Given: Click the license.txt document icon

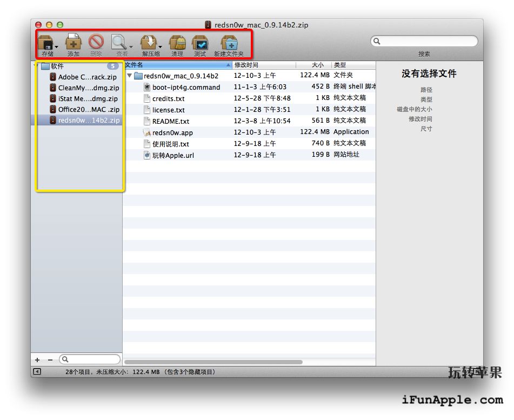Looking at the screenshot, I should [147, 110].
